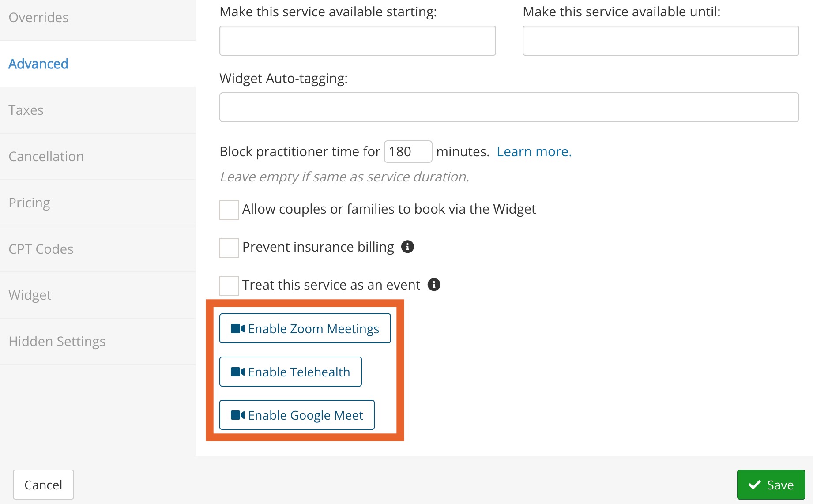Click the info icon next to event option

[434, 285]
